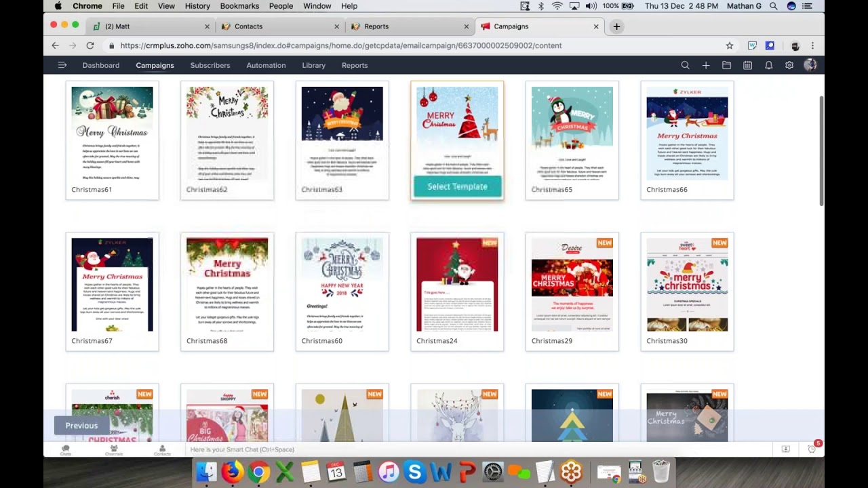Click the Select Template button
The height and width of the screenshot is (488, 868).
pyautogui.click(x=457, y=186)
